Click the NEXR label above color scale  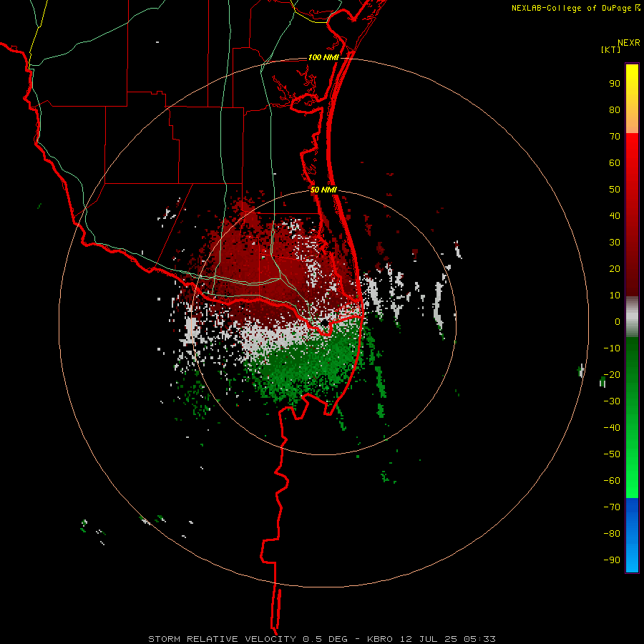click(x=629, y=43)
